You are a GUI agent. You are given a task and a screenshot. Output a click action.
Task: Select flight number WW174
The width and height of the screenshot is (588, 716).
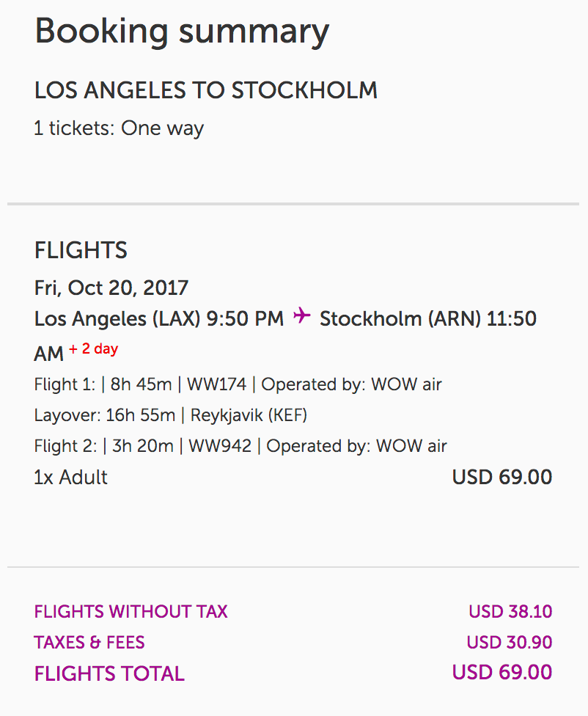tap(217, 384)
